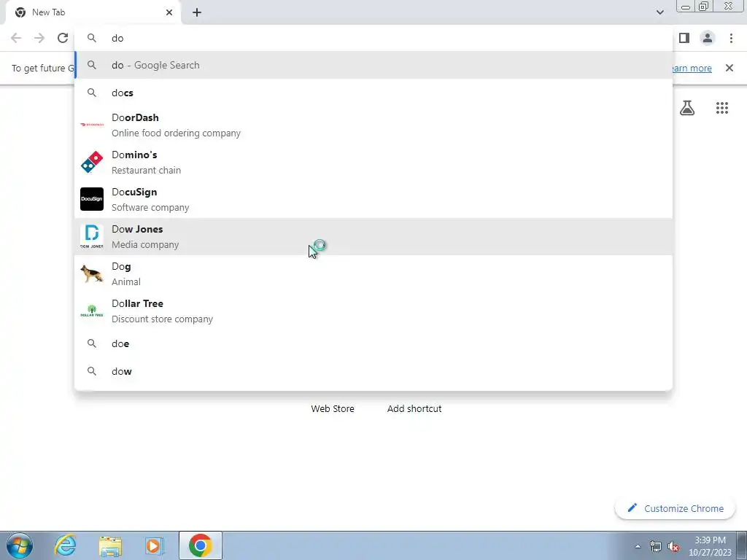Show hidden tray icons arrow
Viewport: 747px width, 560px height.
point(638,546)
